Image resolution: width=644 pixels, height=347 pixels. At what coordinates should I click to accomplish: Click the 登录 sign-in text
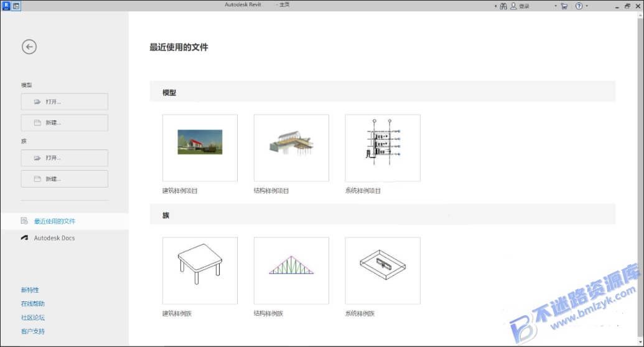524,6
